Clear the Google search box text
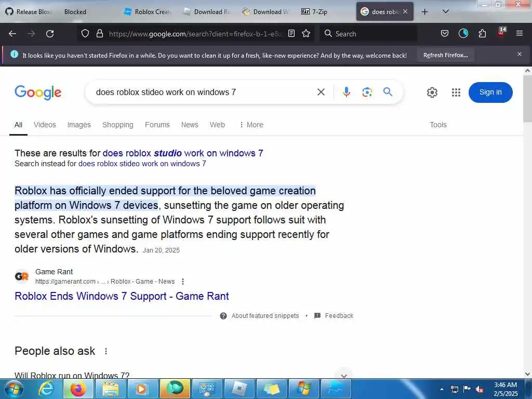Screen dimensions: 532x399 (321, 92)
